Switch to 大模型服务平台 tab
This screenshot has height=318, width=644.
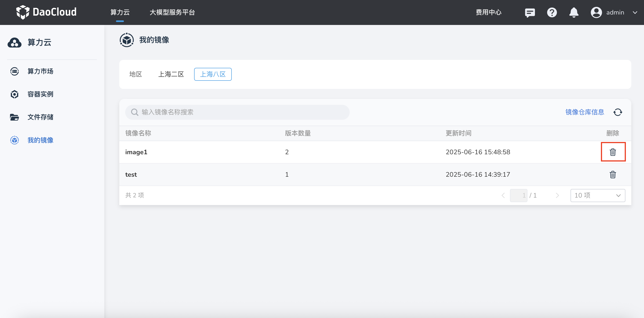coord(172,12)
